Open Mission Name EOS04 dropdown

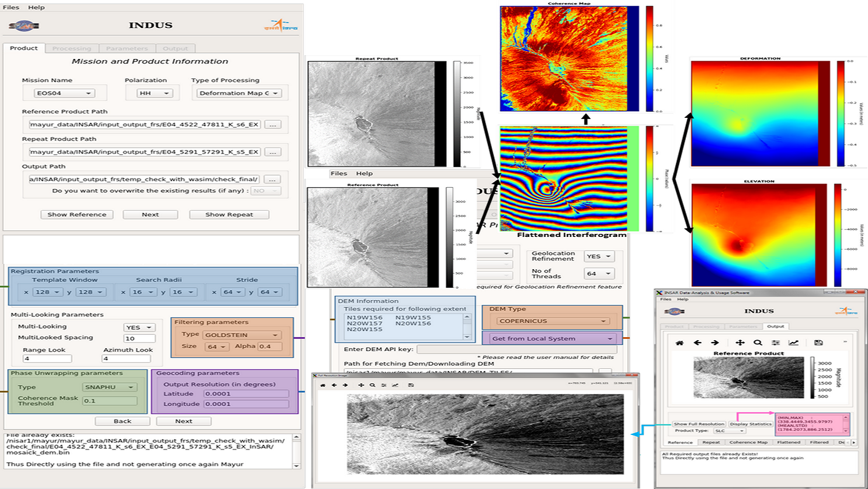pos(65,94)
